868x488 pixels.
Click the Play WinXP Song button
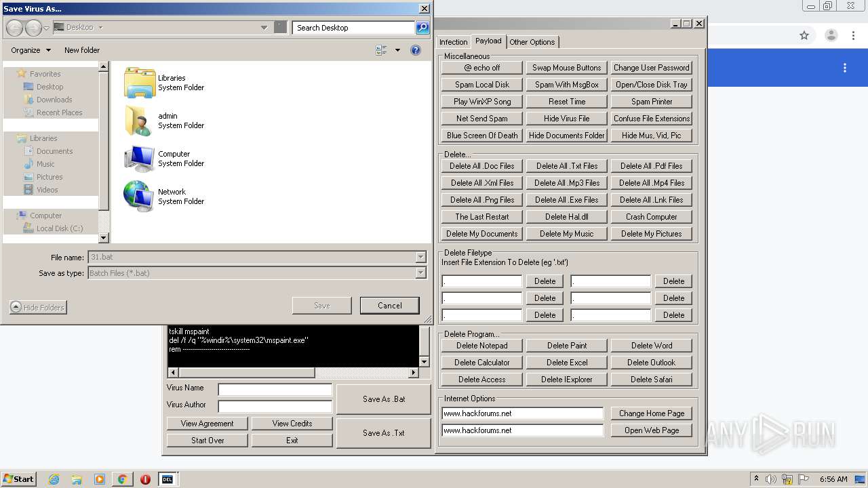[482, 102]
